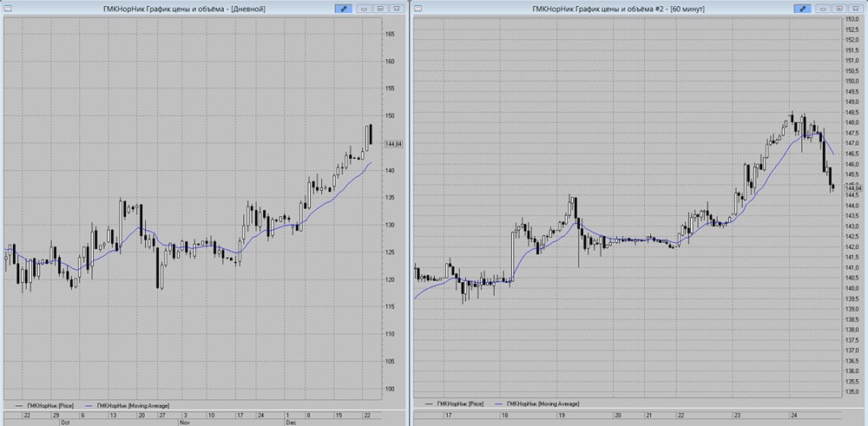Select the [Moving Average] legend in 60-minute chart
The image size is (868, 426).
click(537, 404)
